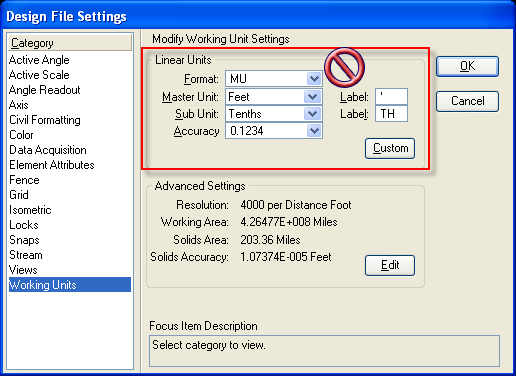The width and height of the screenshot is (516, 376).
Task: Open the Sub Unit dropdown showing Tenths
Action: pyautogui.click(x=274, y=114)
